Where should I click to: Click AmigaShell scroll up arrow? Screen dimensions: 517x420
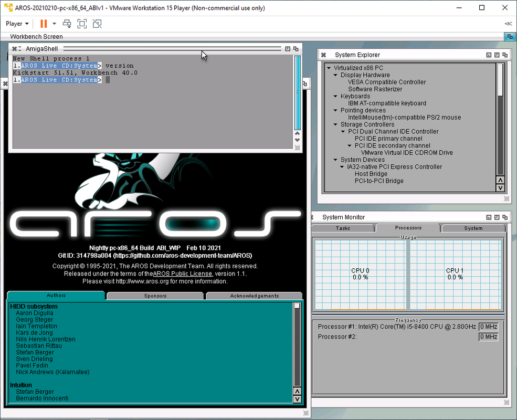[298, 133]
